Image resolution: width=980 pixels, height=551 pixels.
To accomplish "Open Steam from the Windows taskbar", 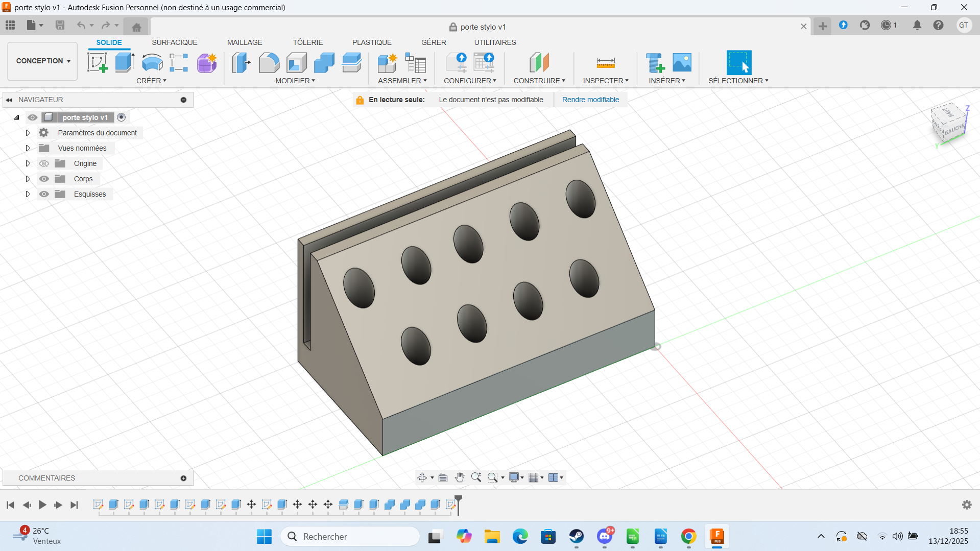I will tap(577, 536).
